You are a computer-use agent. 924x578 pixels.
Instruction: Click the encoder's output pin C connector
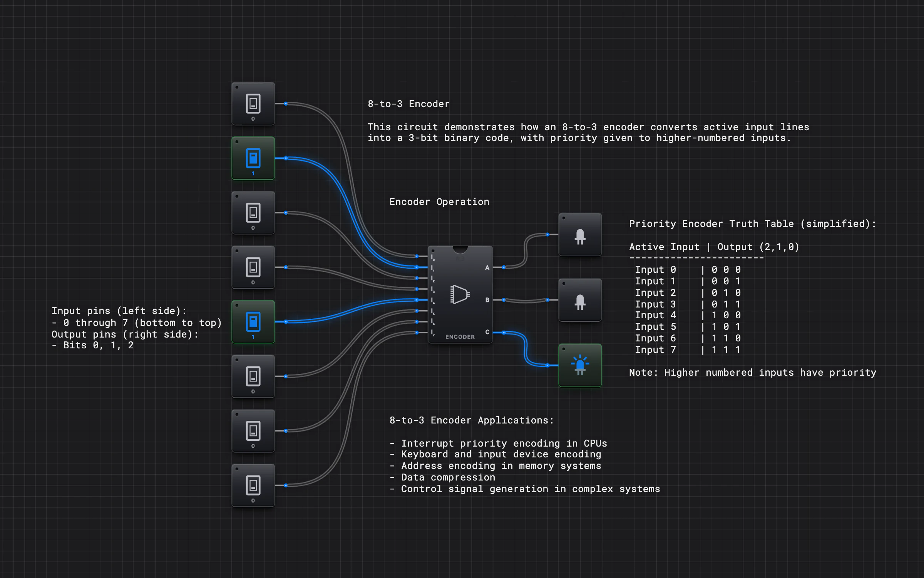(x=504, y=332)
